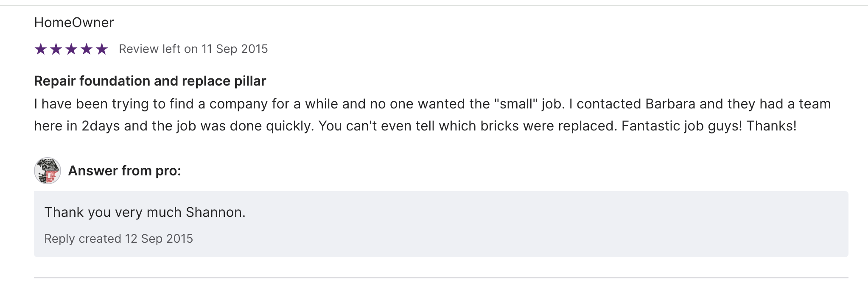The width and height of the screenshot is (868, 294).
Task: Click the 'Thank you very much Shannon.' reply
Action: click(145, 212)
